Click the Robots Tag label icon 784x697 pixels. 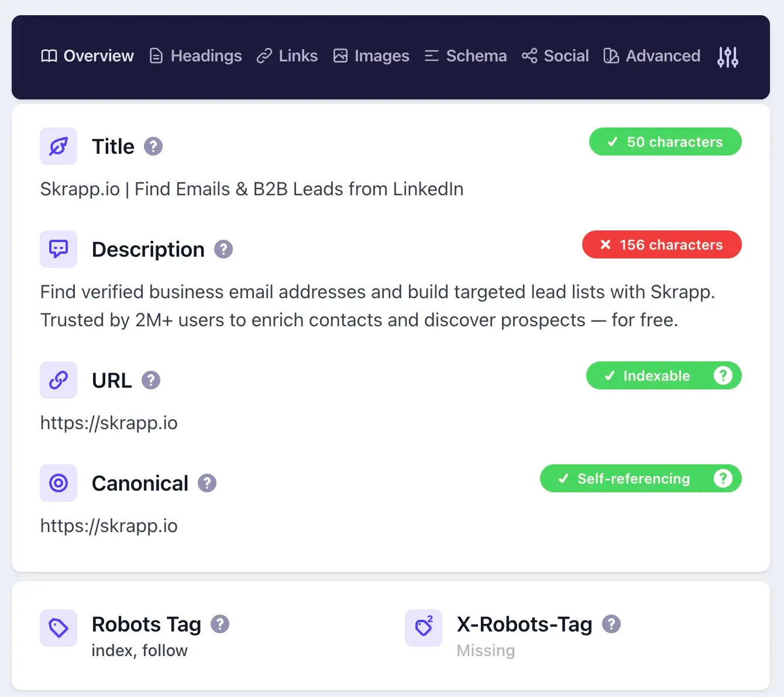[x=58, y=627]
